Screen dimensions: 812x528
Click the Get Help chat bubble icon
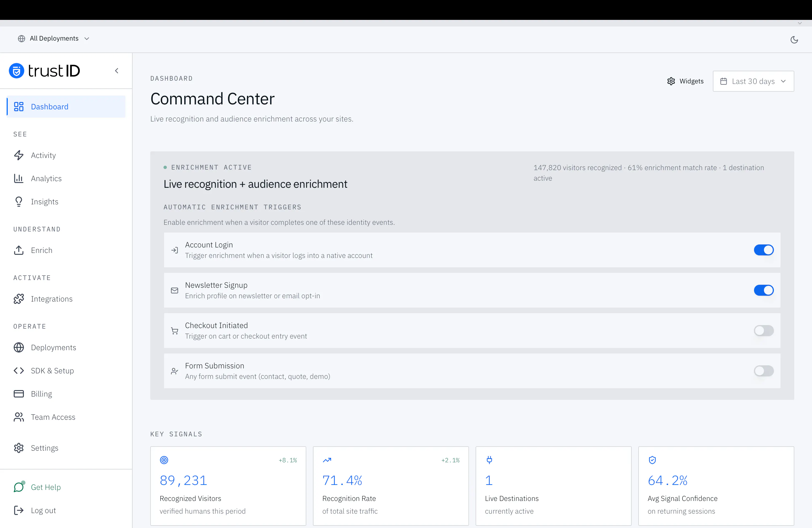pyautogui.click(x=19, y=487)
